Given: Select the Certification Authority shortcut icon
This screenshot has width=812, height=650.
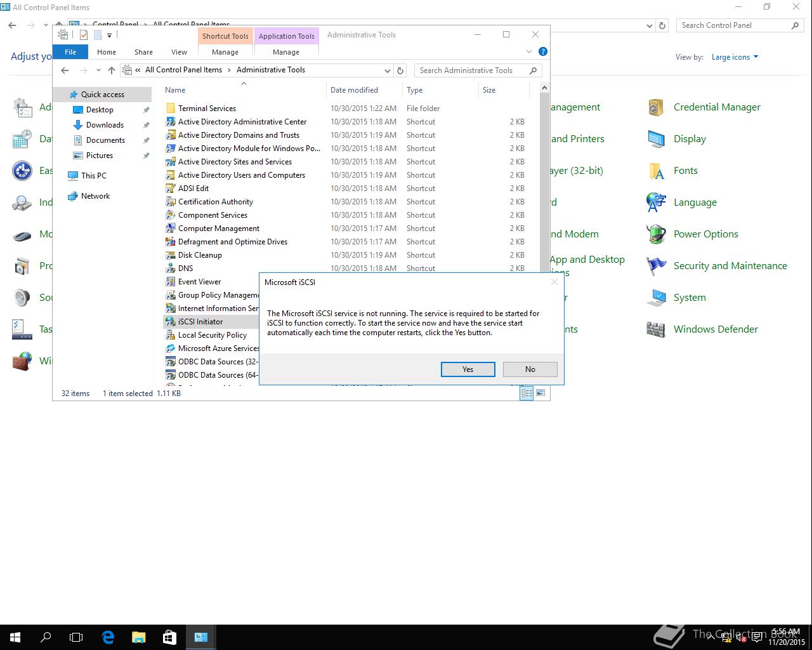Looking at the screenshot, I should (x=171, y=202).
